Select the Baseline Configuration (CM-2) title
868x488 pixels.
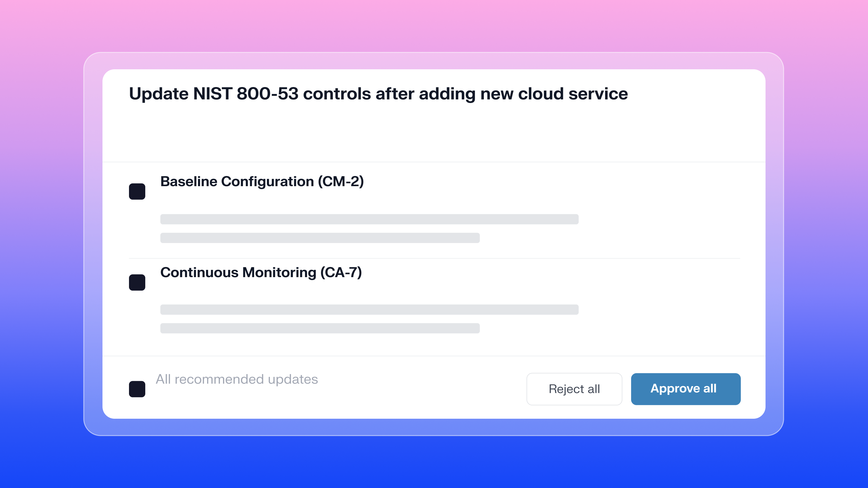(x=262, y=182)
